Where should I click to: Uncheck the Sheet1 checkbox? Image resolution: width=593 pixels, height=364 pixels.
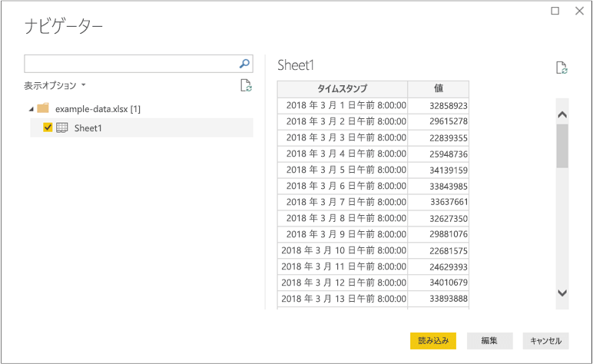[x=48, y=127]
